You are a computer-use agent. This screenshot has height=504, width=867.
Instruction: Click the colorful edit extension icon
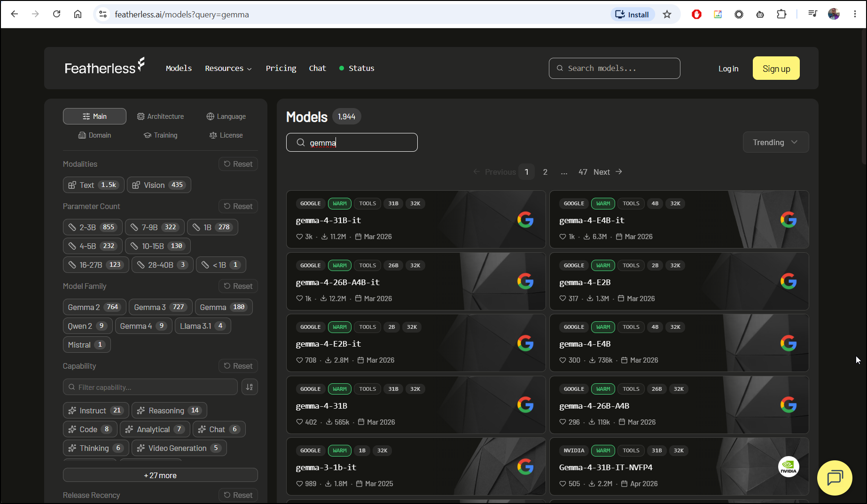(x=718, y=15)
